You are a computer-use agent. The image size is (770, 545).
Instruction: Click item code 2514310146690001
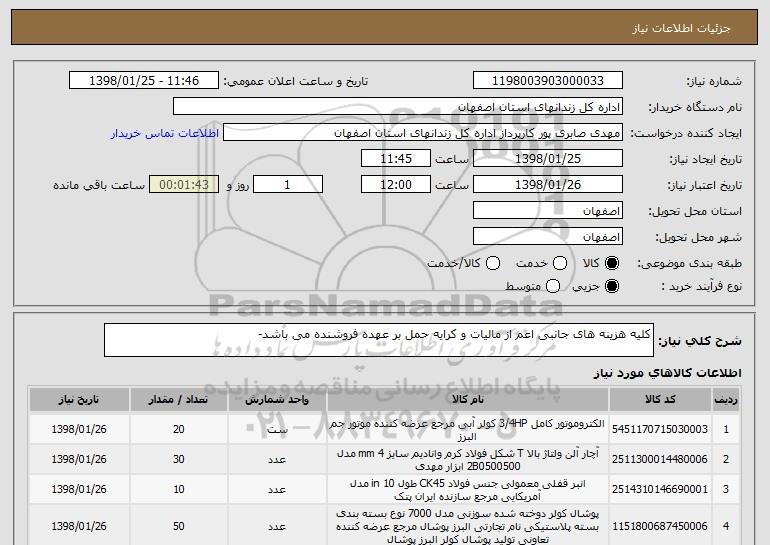click(660, 489)
